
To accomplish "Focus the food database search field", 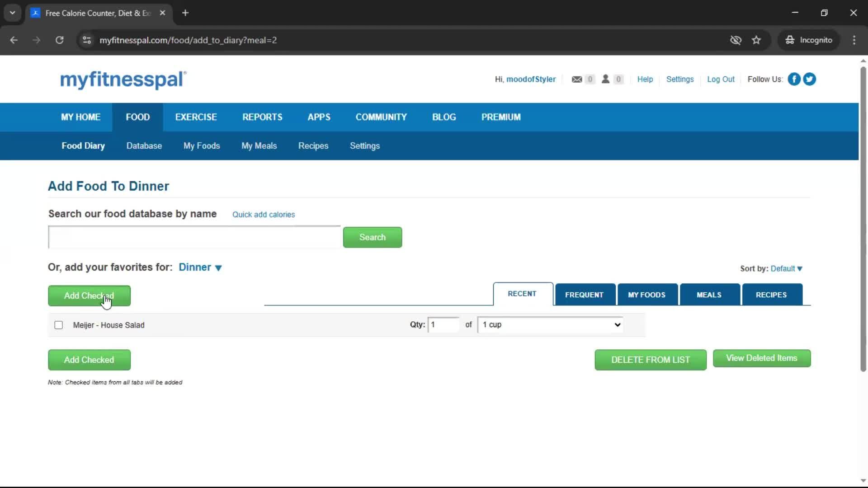I will [194, 237].
